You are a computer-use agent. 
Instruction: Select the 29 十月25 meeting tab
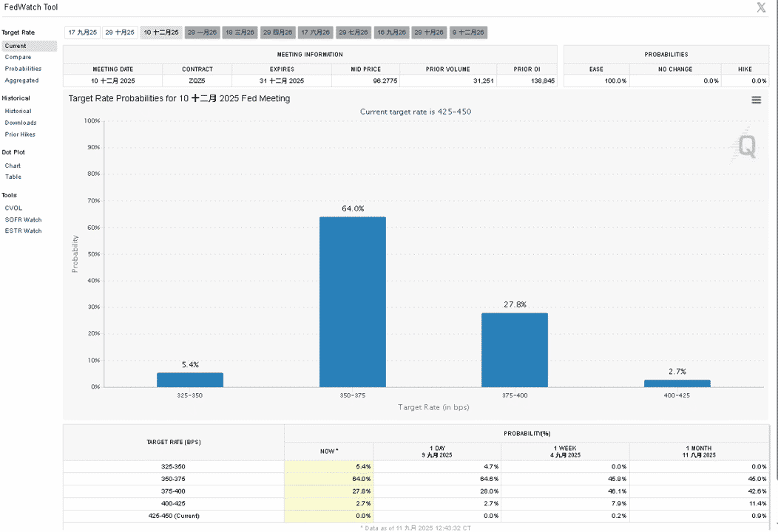[120, 33]
